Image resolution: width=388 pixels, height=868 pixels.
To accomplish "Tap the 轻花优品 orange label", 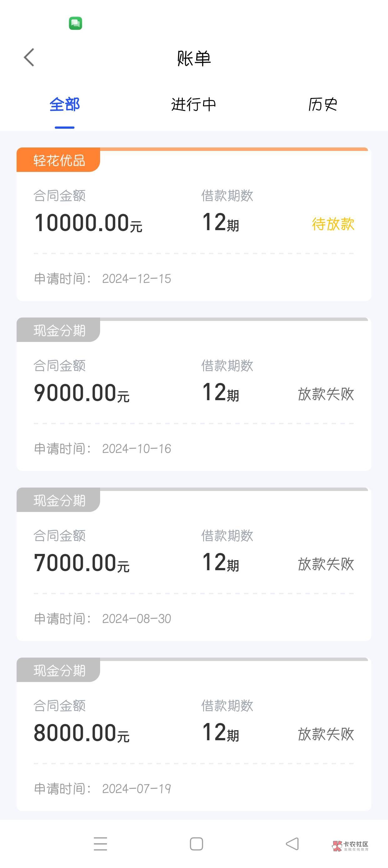I will (x=59, y=160).
